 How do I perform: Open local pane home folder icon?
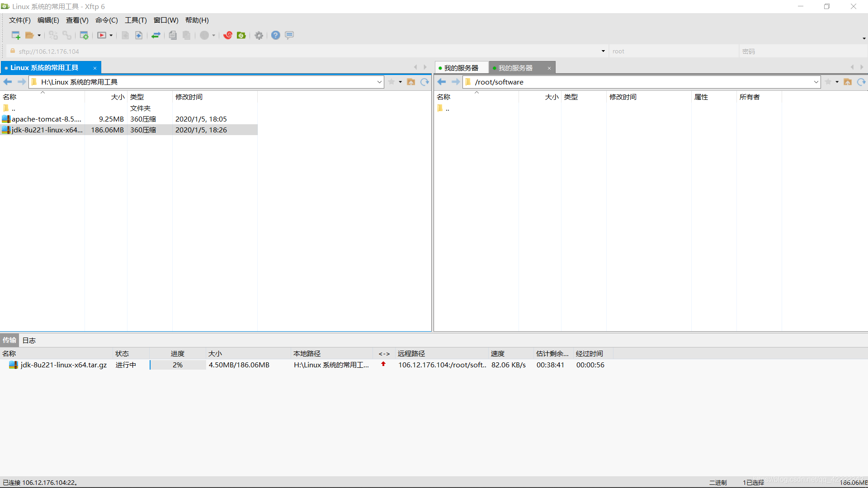tap(411, 82)
